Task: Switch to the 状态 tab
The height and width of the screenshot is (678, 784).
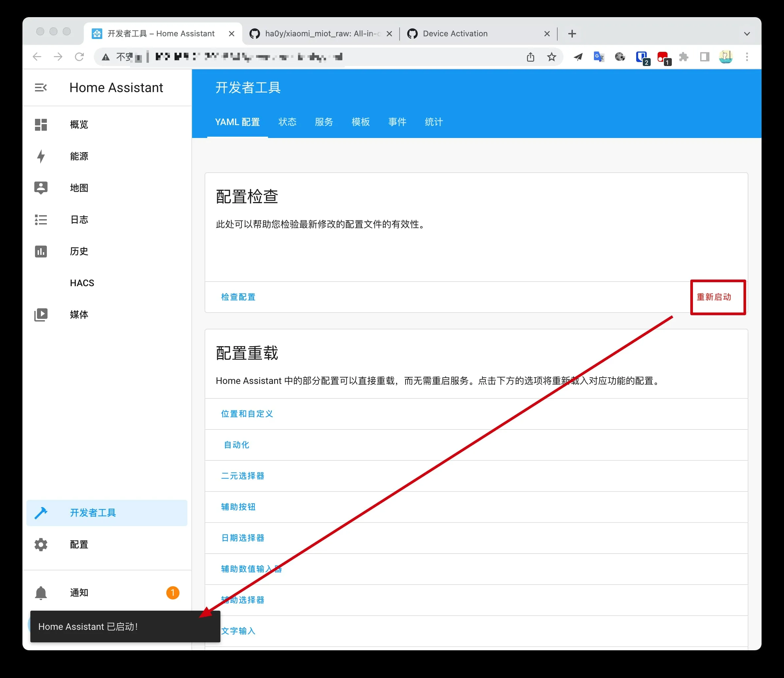Action: (287, 122)
